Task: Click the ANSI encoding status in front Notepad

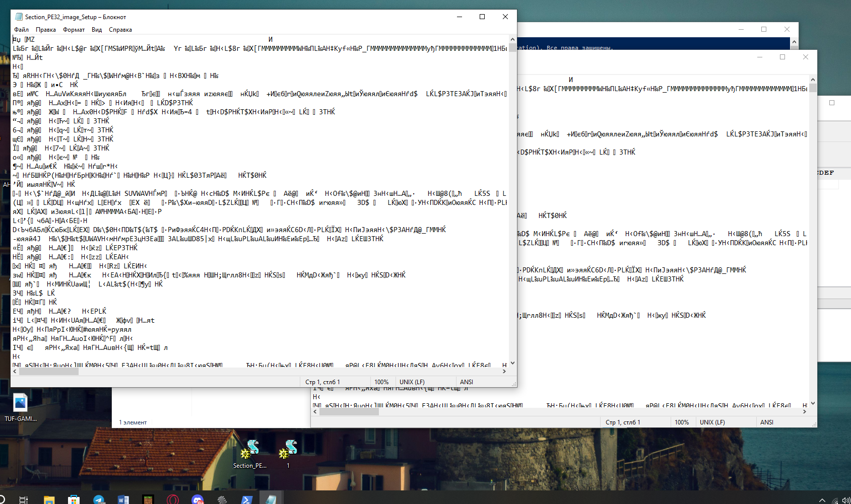Action: (467, 382)
